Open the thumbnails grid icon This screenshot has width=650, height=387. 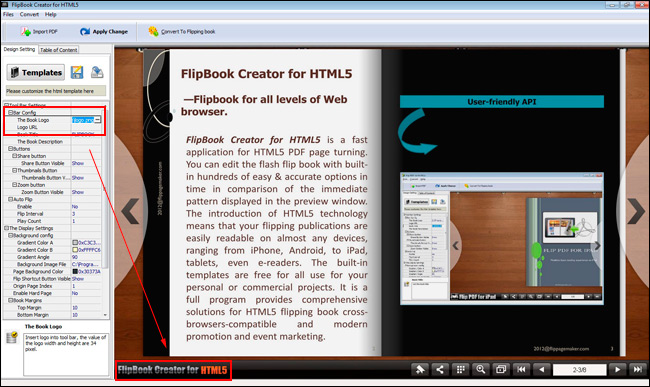460,369
